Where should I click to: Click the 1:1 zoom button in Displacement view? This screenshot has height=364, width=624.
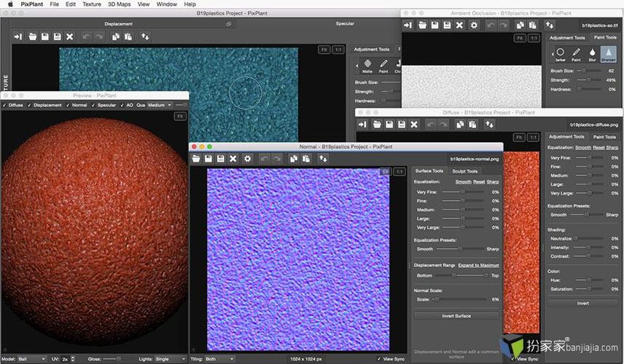[x=338, y=50]
